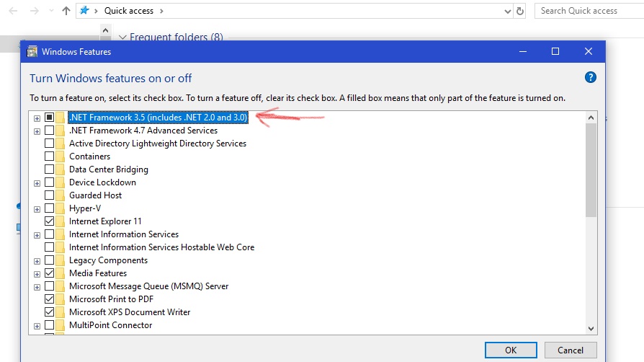Uncheck Internet Explorer 11
This screenshot has height=362, width=644.
pyautogui.click(x=49, y=221)
